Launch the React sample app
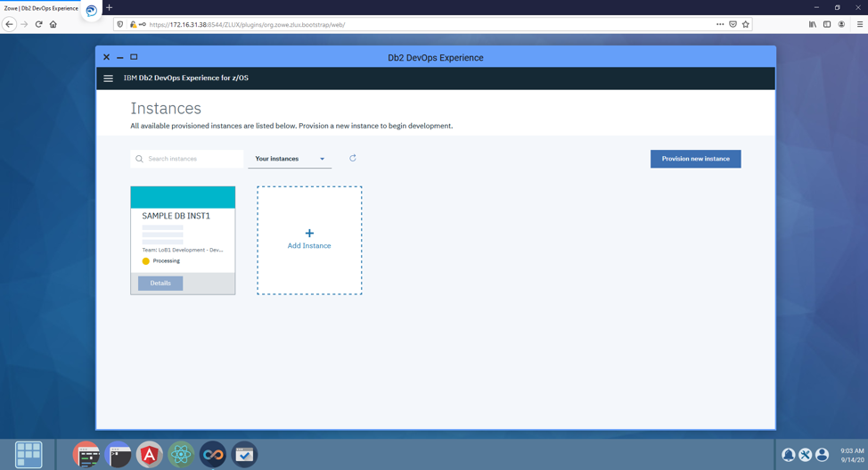868x470 pixels. tap(181, 455)
